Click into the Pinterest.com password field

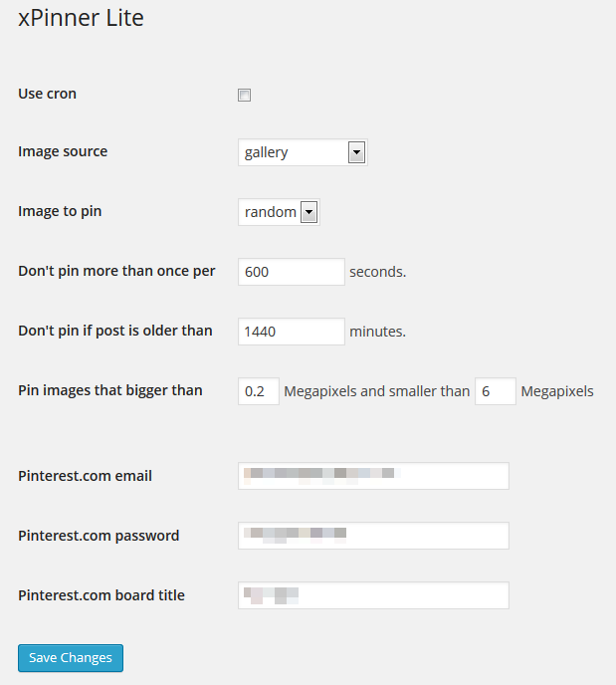[x=373, y=536]
